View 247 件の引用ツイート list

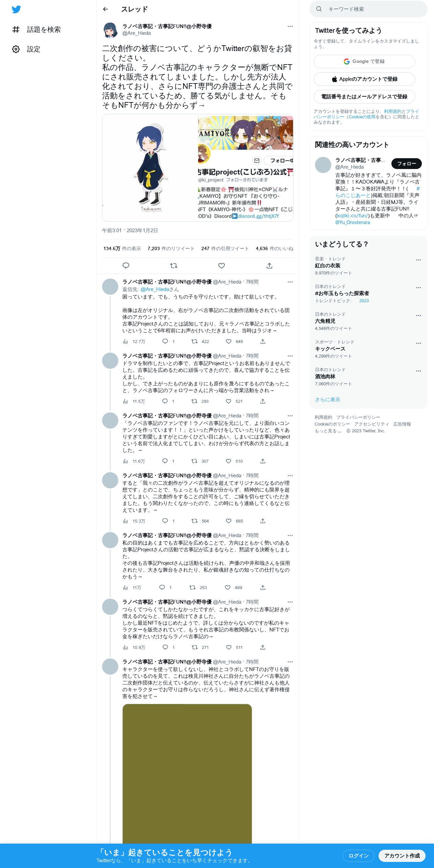[225, 248]
